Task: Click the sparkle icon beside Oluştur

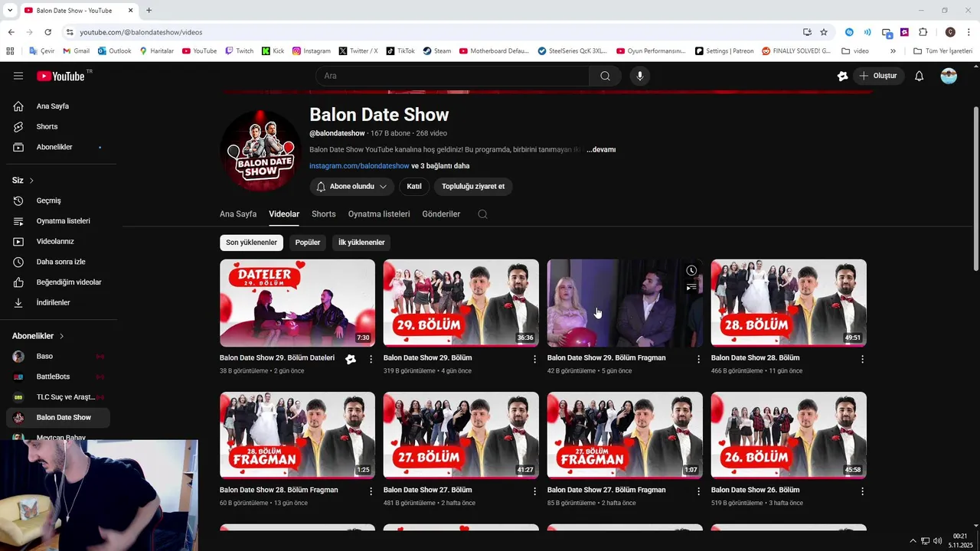Action: point(843,76)
